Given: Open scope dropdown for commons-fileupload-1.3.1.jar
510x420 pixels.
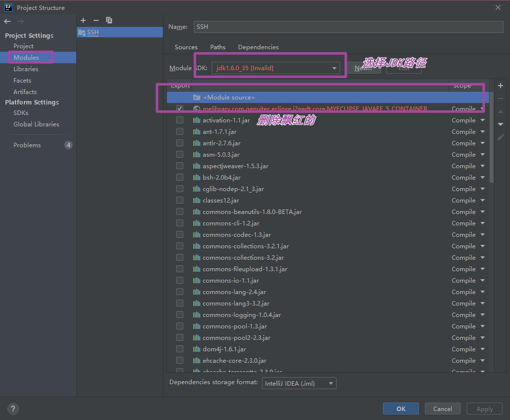Looking at the screenshot, I should pyautogui.click(x=483, y=269).
